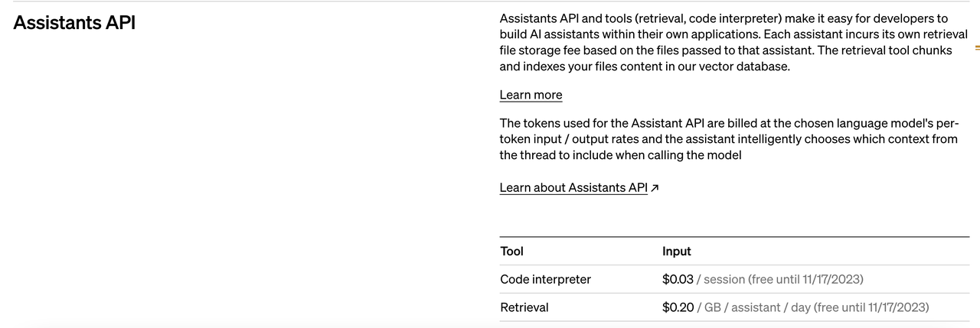This screenshot has height=328, width=980.
Task: Follow the "Learn about Assistants API" link
Action: point(573,188)
